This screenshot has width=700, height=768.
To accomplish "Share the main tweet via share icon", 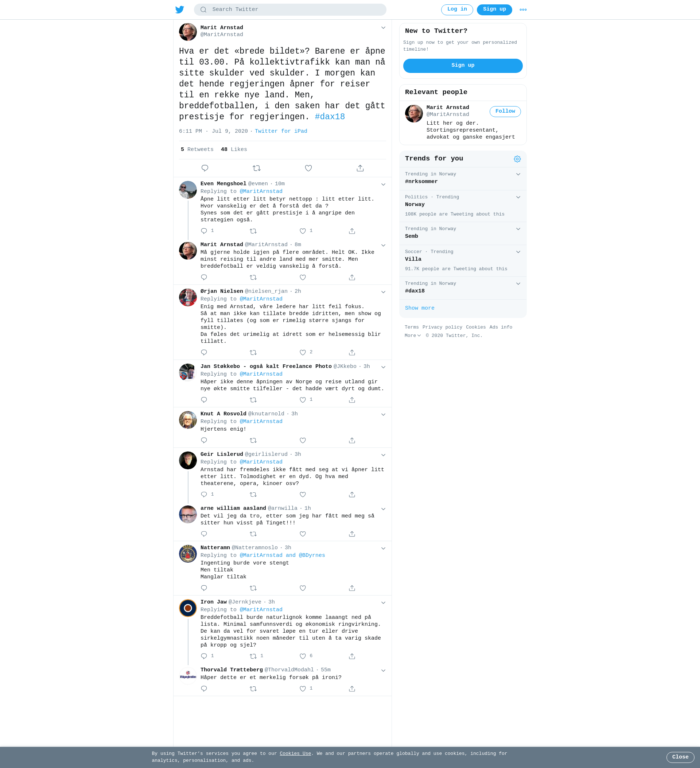I will point(360,168).
